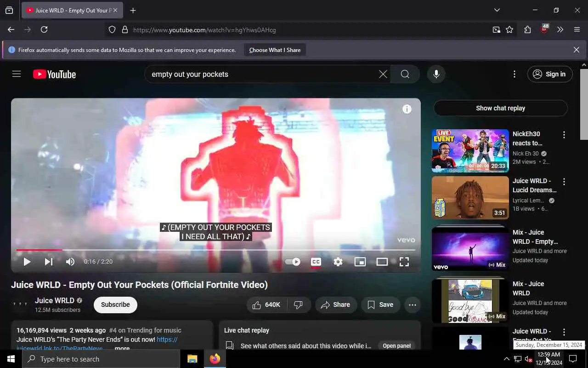Image resolution: width=588 pixels, height=368 pixels.
Task: Play the paused video
Action: pyautogui.click(x=27, y=262)
